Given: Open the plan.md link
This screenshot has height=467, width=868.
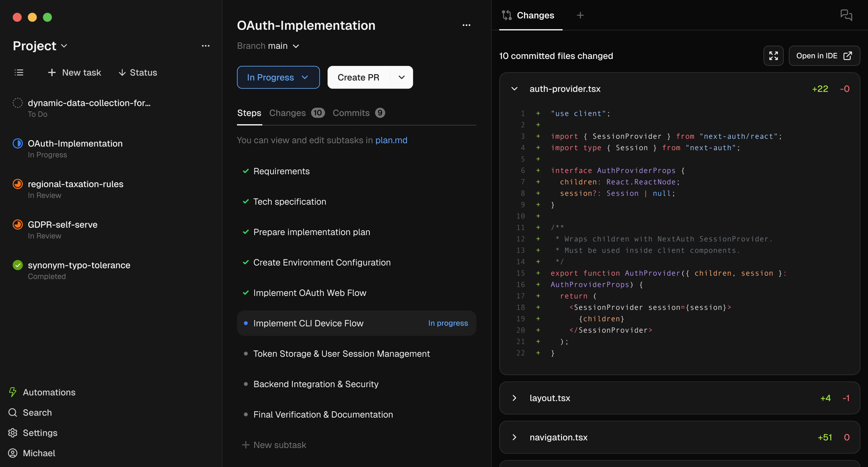Looking at the screenshot, I should point(391,140).
